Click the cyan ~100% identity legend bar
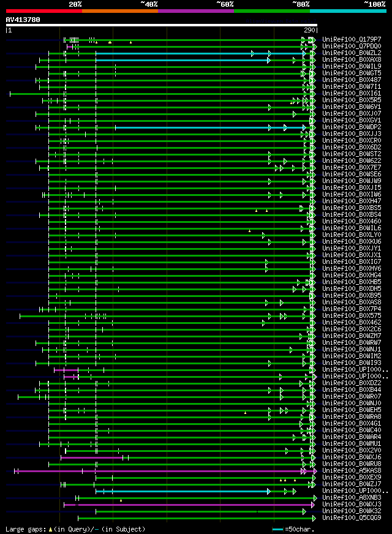Viewport: 392px width, 534px height. point(348,11)
